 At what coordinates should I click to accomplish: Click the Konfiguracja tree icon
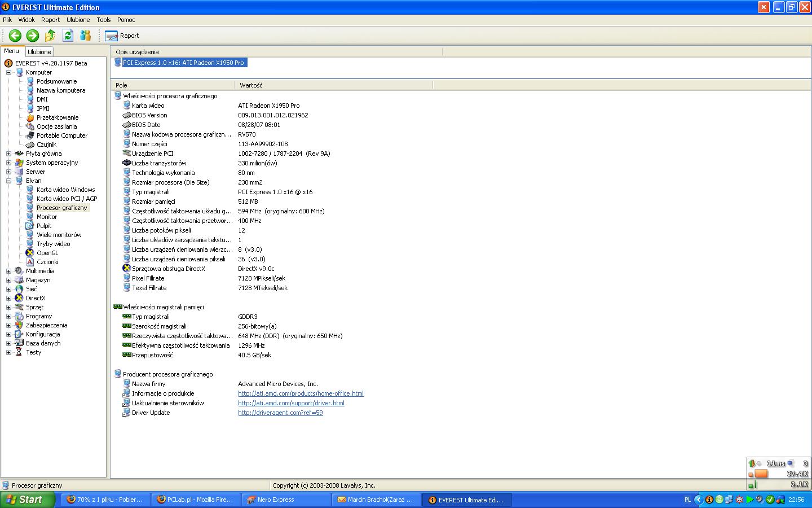point(19,334)
